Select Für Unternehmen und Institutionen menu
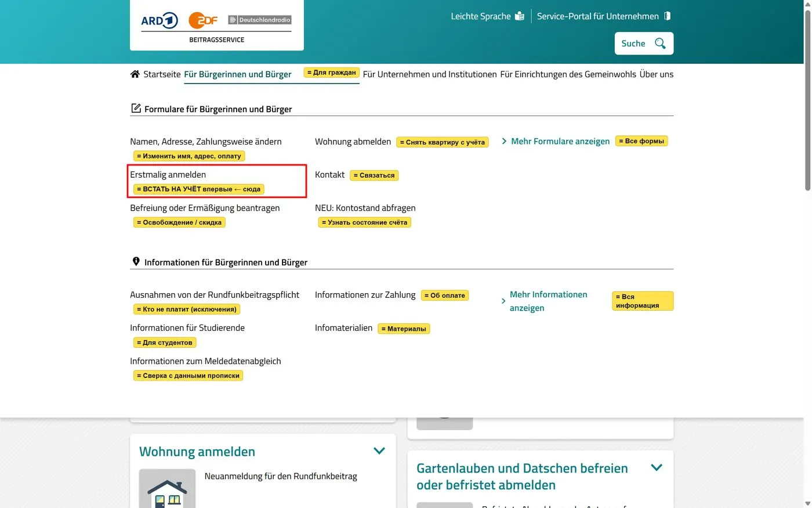Image resolution: width=812 pixels, height=508 pixels. (x=430, y=74)
